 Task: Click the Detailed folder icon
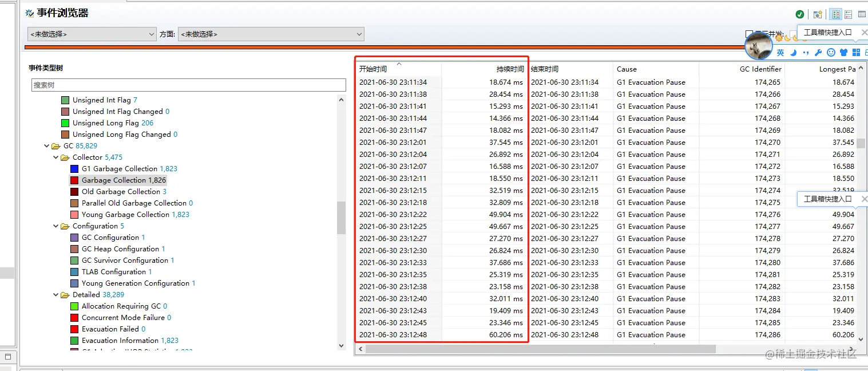point(65,295)
